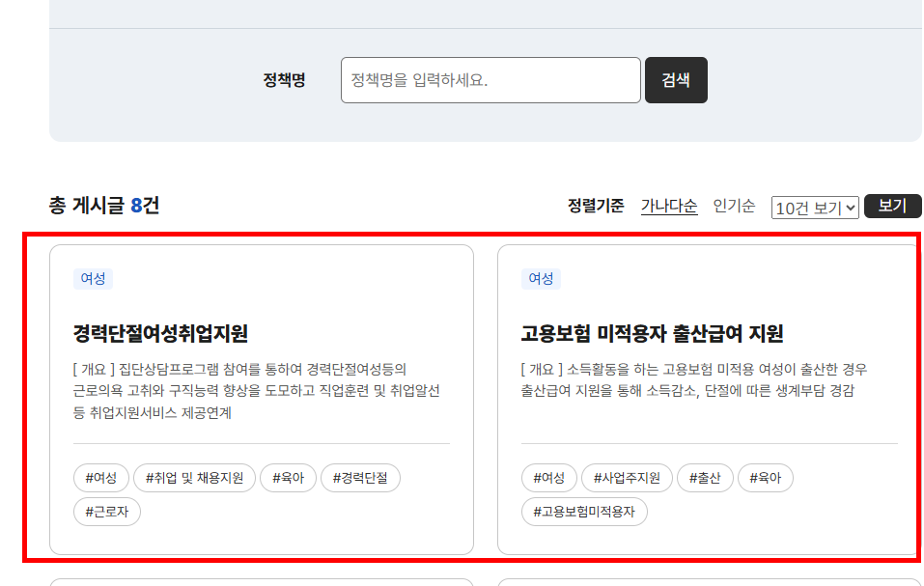Click the #출산 tag
Image resolution: width=924 pixels, height=586 pixels.
pos(705,477)
